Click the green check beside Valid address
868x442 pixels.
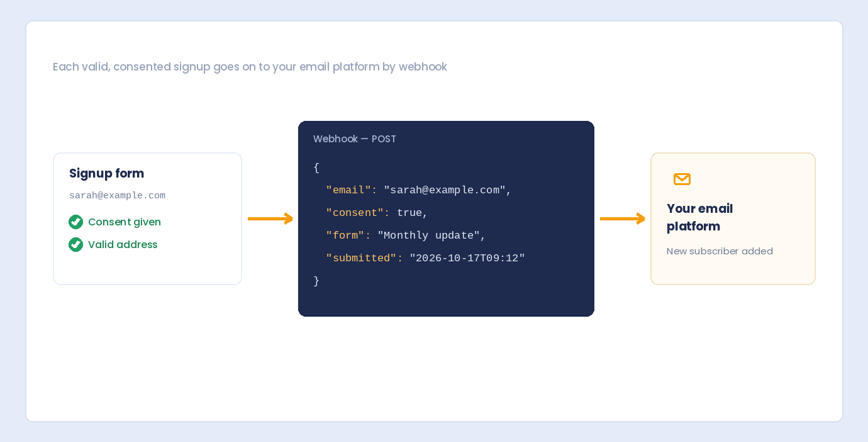[x=75, y=244]
